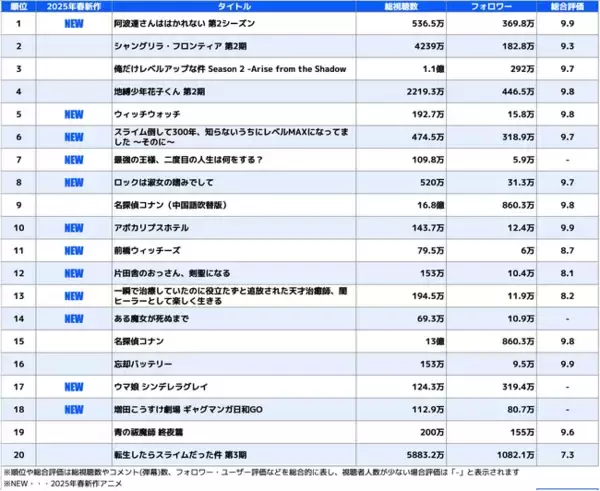
Task: Click follower count 80.7万
Action: 521,409
